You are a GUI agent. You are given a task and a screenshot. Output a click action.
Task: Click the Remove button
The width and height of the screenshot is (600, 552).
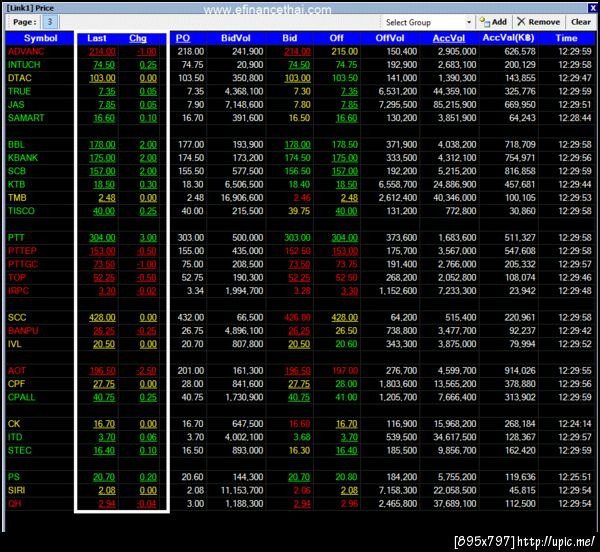point(538,22)
